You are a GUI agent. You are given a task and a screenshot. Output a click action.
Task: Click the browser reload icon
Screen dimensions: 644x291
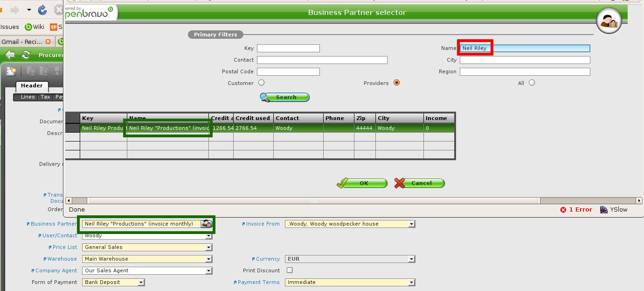[x=42, y=9]
